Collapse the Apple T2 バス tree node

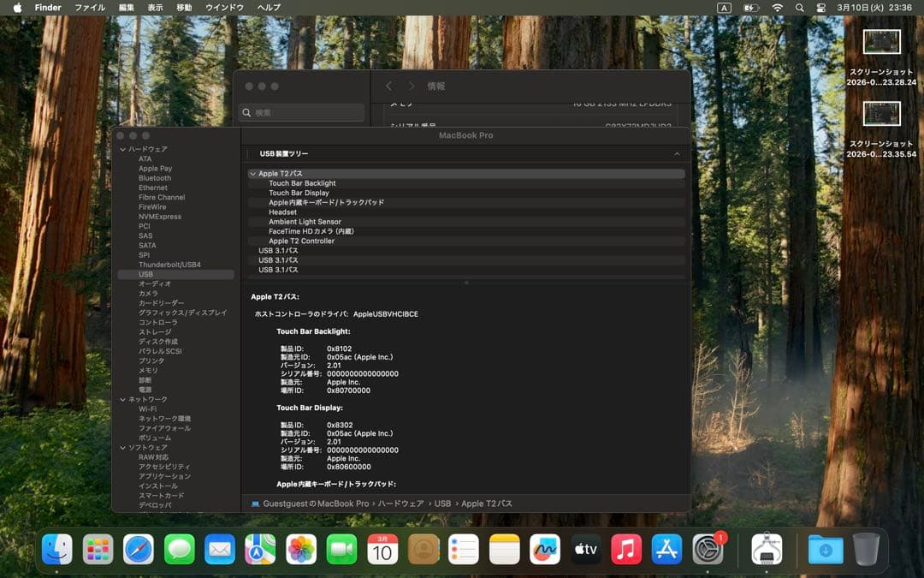[252, 173]
